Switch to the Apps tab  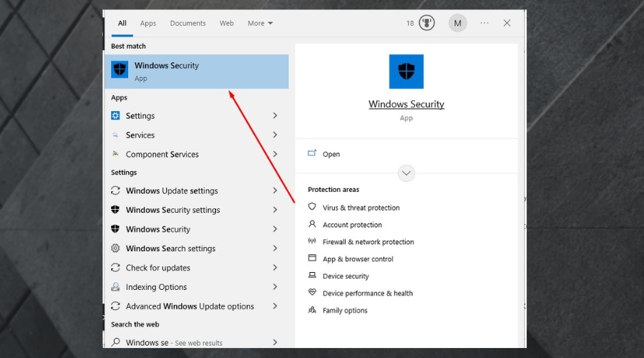148,24
